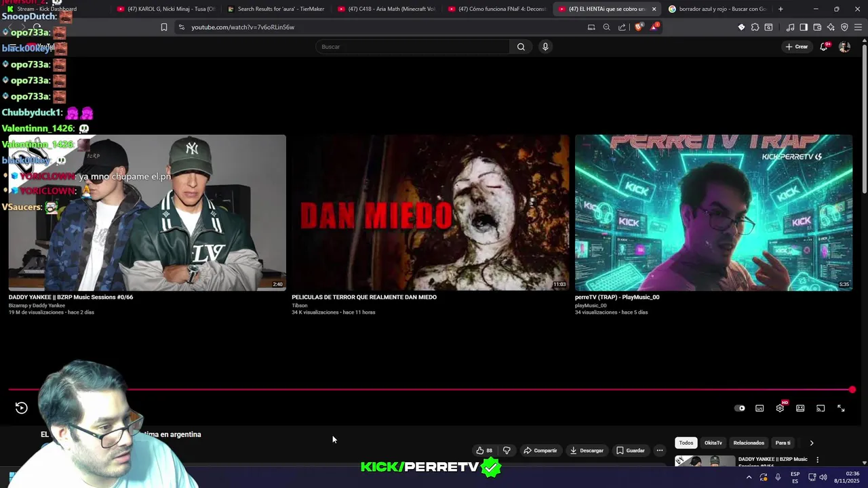Open options for the sidebar DADDY YANKEE video
Screen dimensions: 868x488
817,460
